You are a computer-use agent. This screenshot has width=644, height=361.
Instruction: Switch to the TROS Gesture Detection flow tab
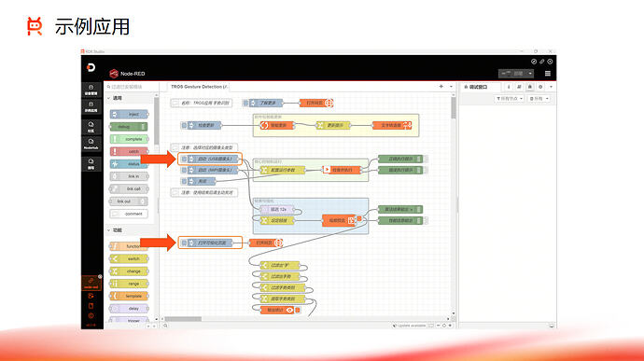(x=199, y=87)
